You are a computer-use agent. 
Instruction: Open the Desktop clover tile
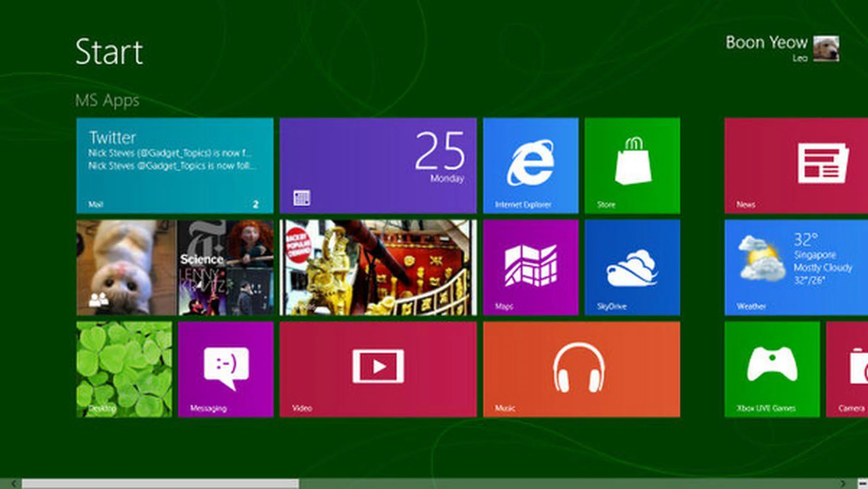point(124,369)
